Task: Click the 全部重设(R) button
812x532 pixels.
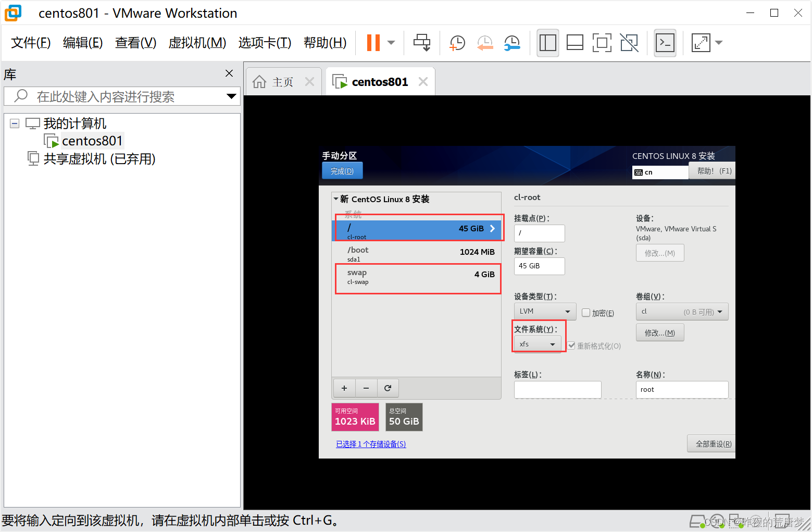Action: pos(711,444)
